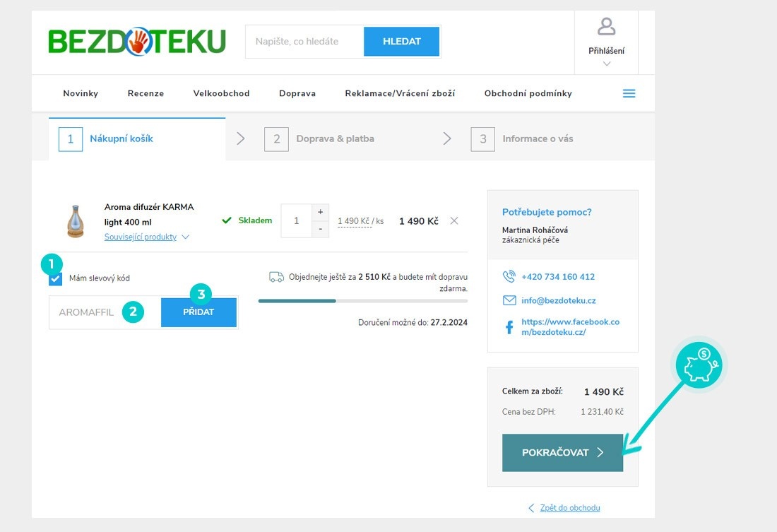Open the user account Přihlášení icon
This screenshot has width=777, height=532.
tap(606, 27)
